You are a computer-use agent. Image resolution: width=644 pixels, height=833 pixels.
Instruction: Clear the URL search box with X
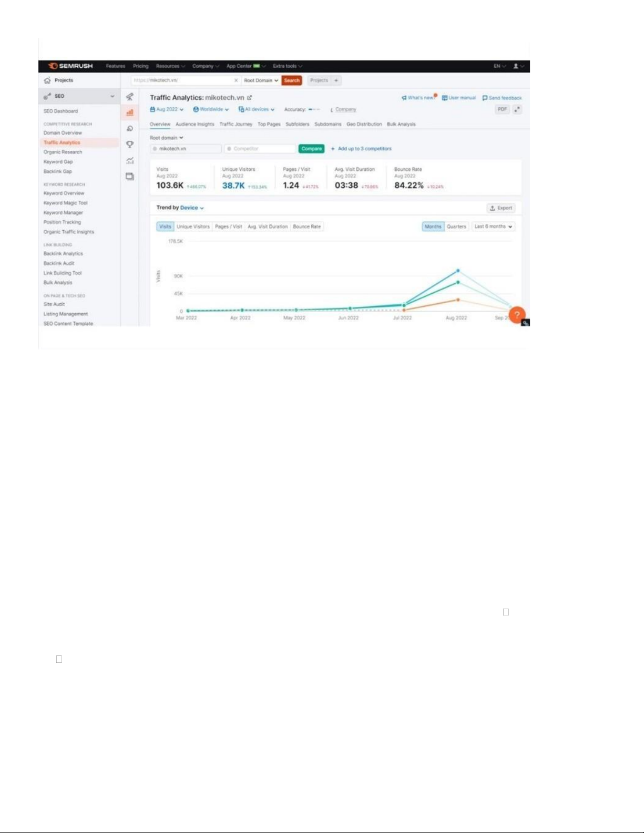[x=236, y=80]
